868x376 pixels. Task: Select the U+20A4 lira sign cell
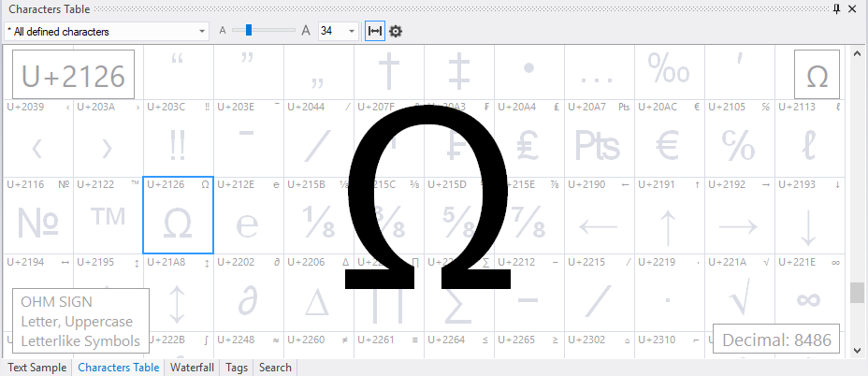529,137
